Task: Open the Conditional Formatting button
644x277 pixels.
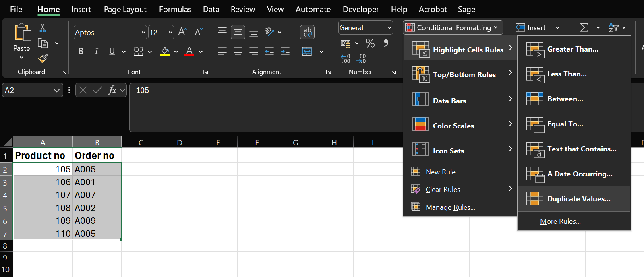Action: (x=453, y=27)
